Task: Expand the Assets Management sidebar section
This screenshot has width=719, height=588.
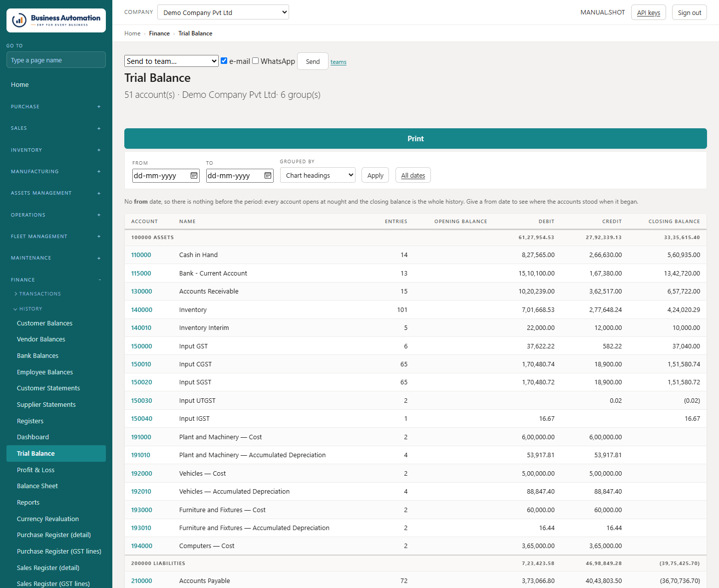Action: pyautogui.click(x=56, y=193)
